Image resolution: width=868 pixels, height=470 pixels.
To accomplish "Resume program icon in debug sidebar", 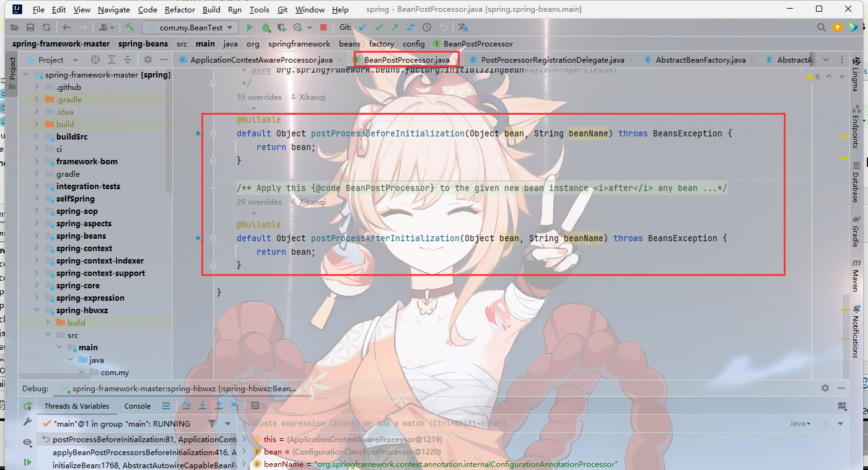I will tap(27, 462).
